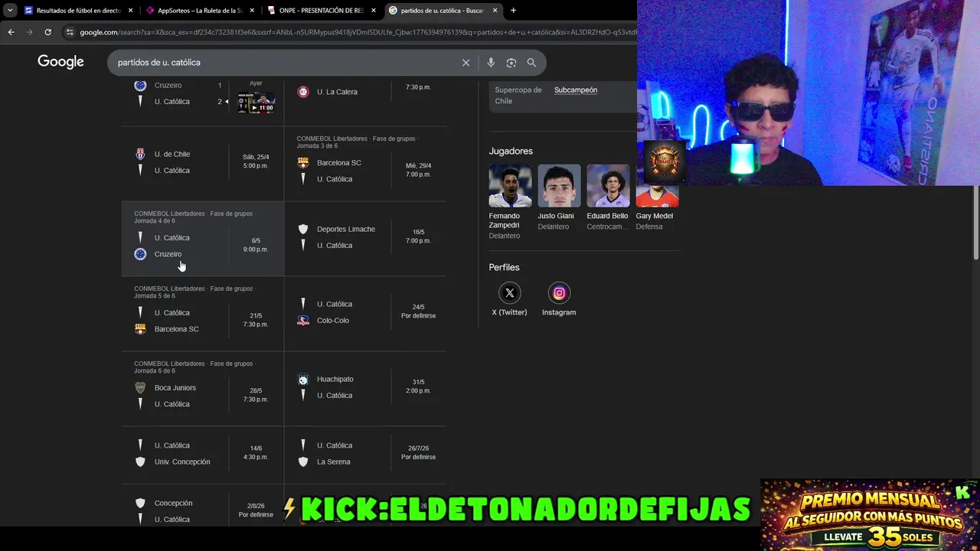Viewport: 980px width, 551px height.
Task: Open Eduard Bello player photo
Action: pos(608,186)
